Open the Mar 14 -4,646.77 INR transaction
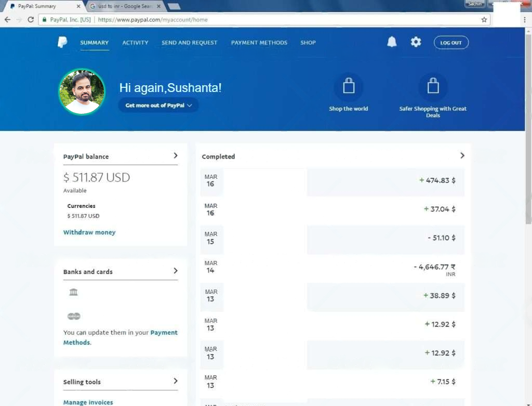Viewport: 532px width, 406px height. coord(332,268)
